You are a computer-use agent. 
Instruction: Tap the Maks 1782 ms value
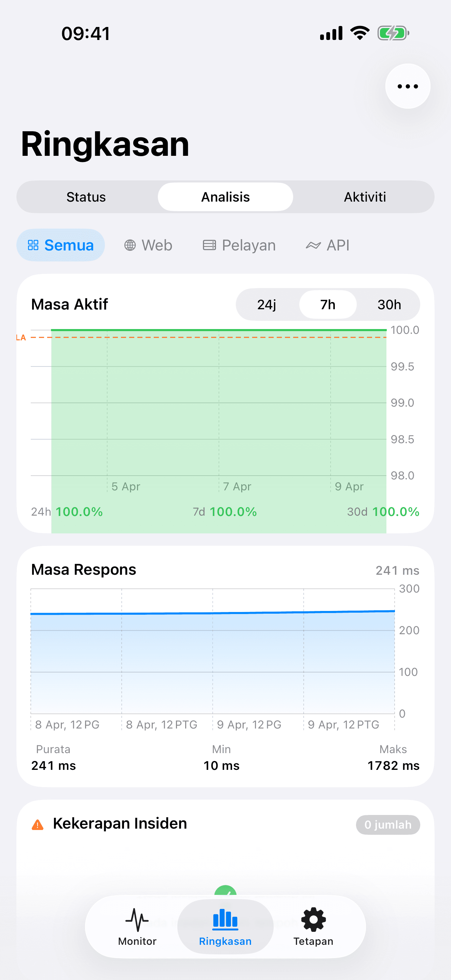[x=393, y=765]
